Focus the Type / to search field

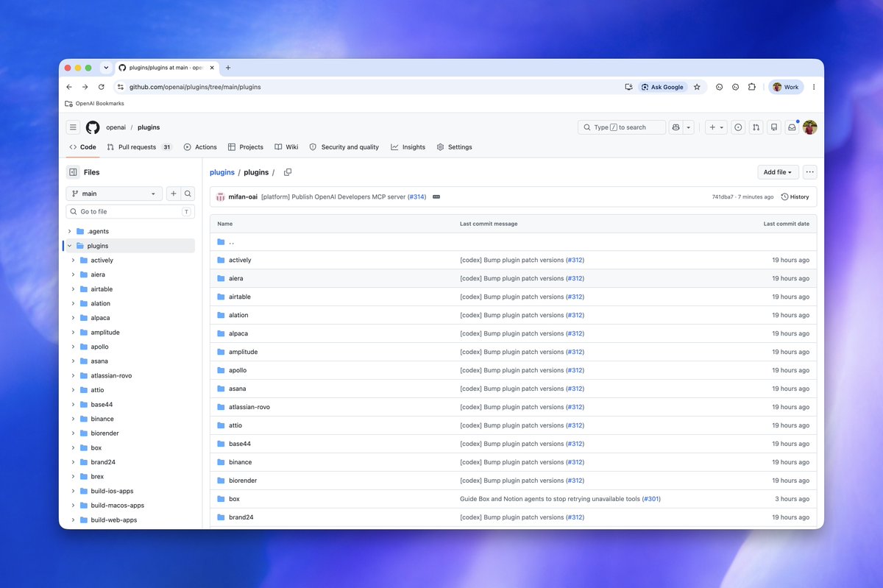click(622, 127)
